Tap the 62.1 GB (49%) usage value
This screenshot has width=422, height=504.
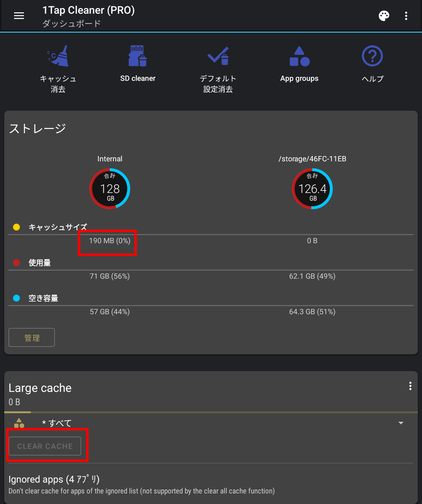[312, 276]
